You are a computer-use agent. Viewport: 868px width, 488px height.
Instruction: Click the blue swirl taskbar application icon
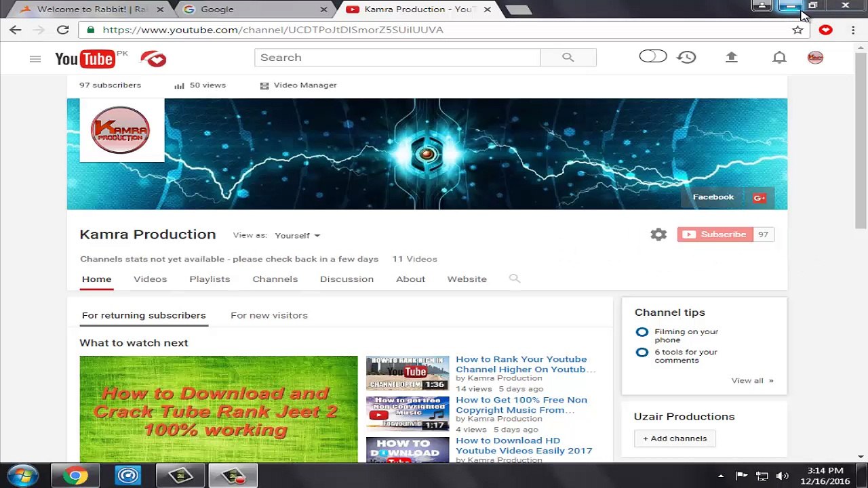(127, 476)
